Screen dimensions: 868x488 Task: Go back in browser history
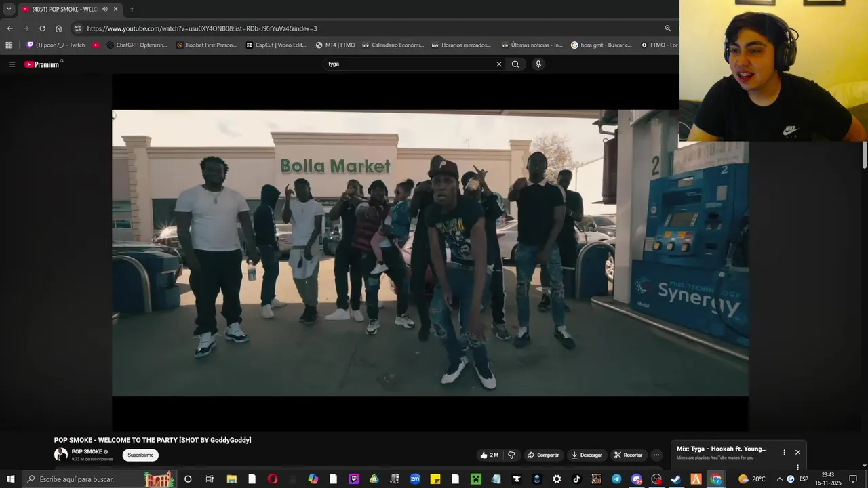9,28
